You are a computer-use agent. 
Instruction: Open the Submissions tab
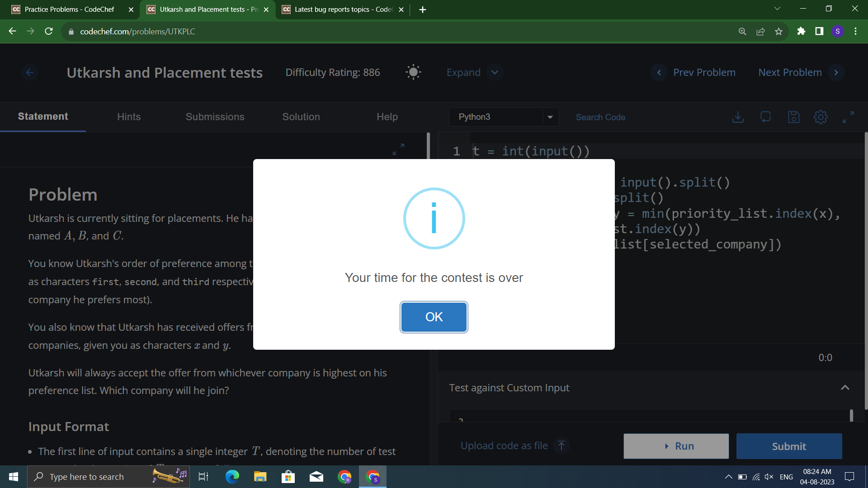(215, 117)
